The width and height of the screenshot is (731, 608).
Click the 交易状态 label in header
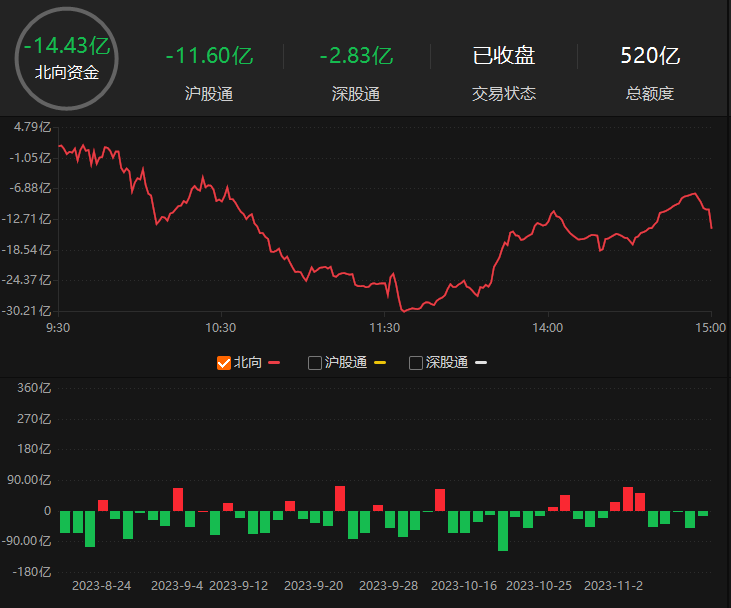pyautogui.click(x=504, y=94)
